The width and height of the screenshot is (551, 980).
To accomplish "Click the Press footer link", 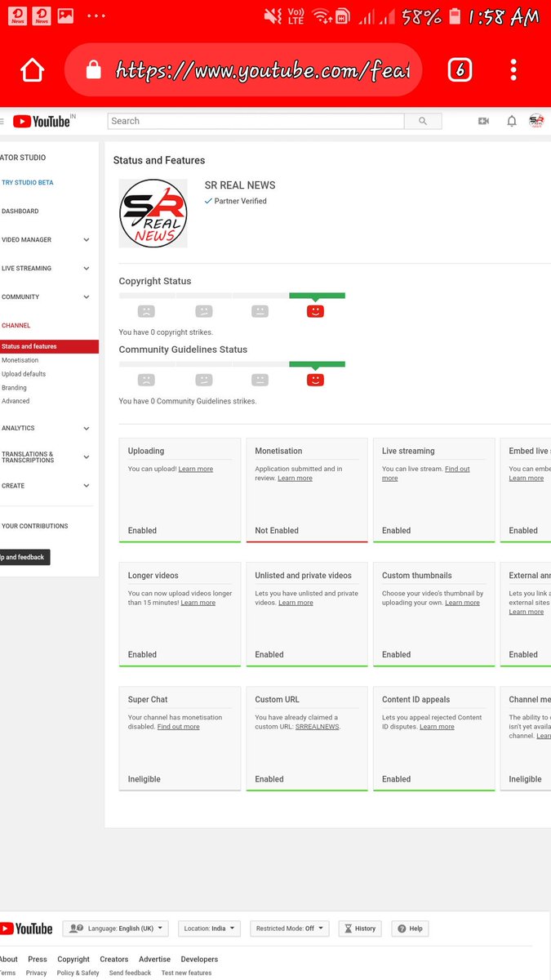I will [x=38, y=960].
